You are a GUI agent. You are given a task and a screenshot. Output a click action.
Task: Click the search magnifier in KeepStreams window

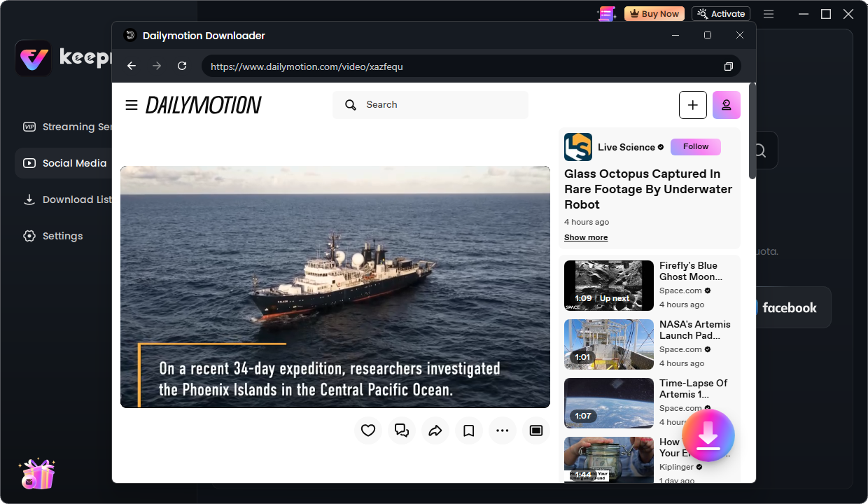(760, 150)
